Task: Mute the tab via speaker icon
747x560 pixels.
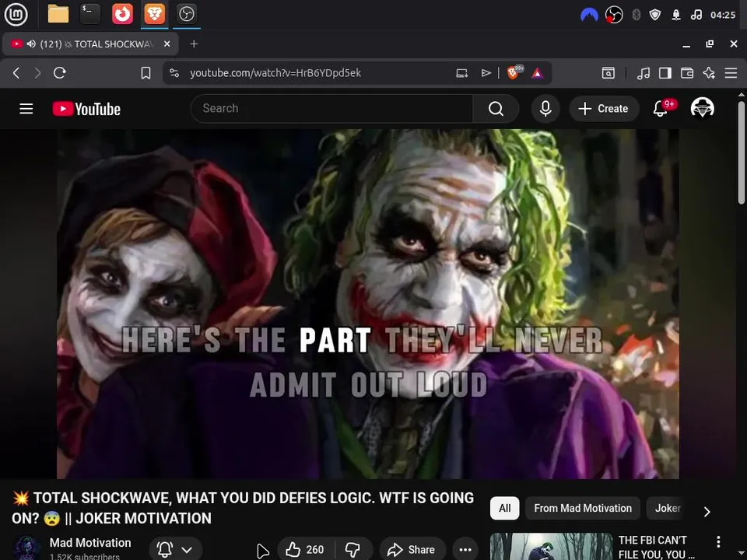Action: click(x=31, y=44)
